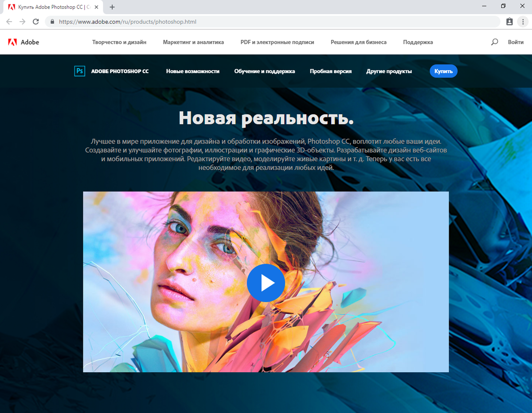Maximize the browser window
Image resolution: width=532 pixels, height=413 pixels.
point(503,6)
